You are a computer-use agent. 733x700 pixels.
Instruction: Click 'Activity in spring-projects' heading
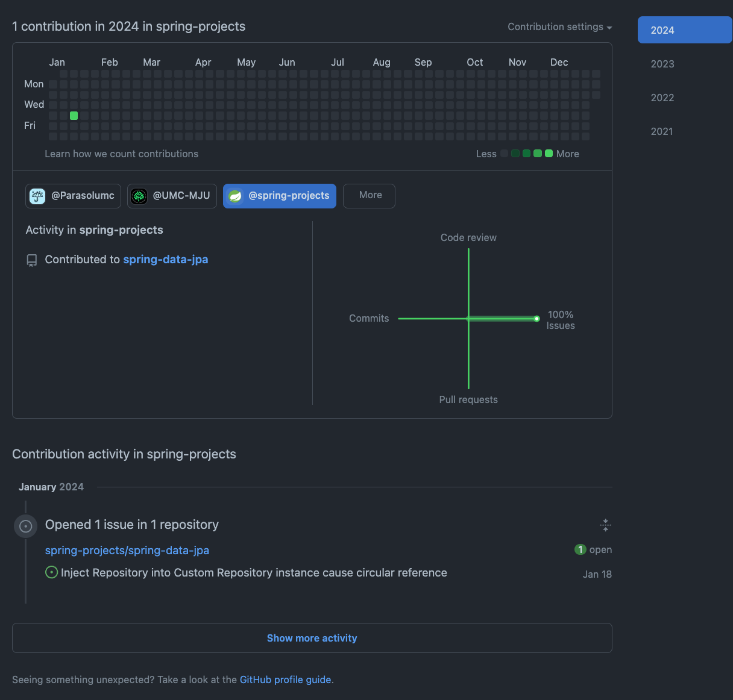click(x=95, y=230)
